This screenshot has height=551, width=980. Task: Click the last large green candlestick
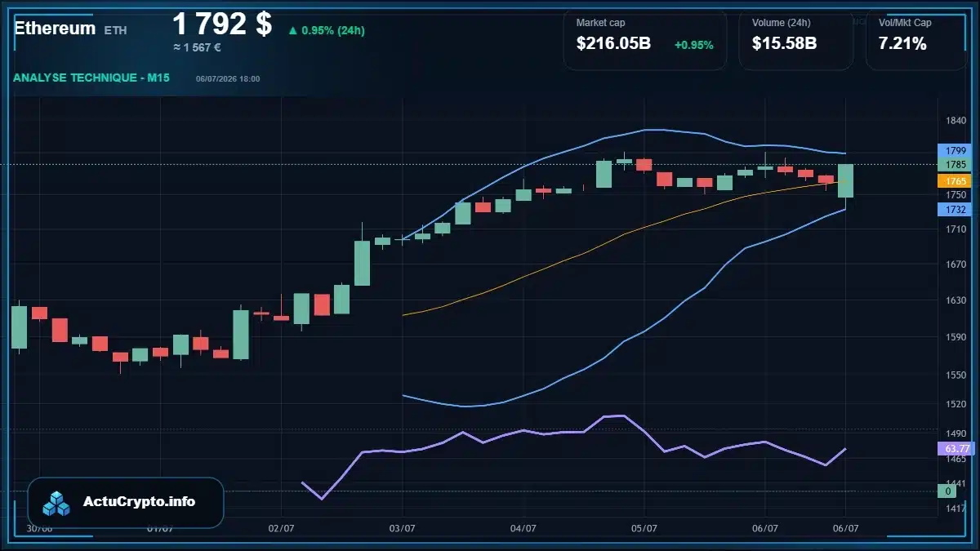845,180
